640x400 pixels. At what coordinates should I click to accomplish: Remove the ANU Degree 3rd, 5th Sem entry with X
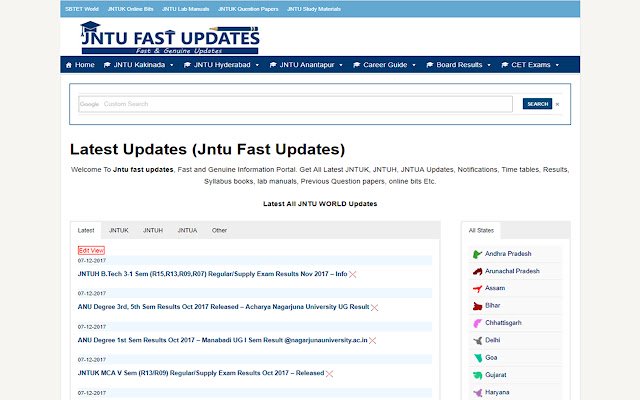pos(374,307)
